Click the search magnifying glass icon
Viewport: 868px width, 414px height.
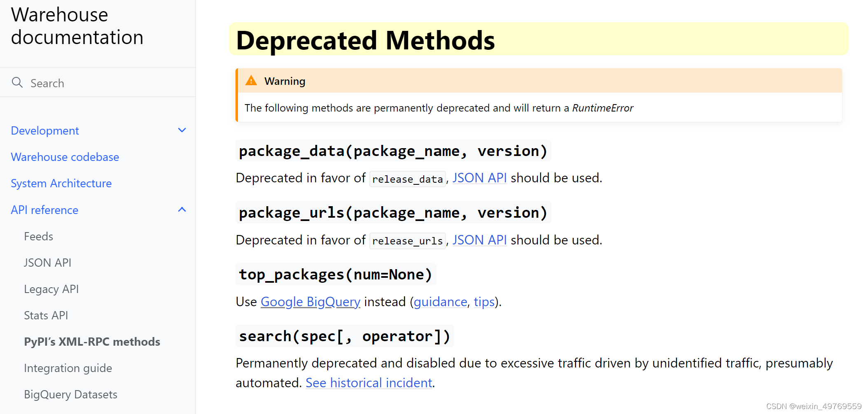[17, 82]
